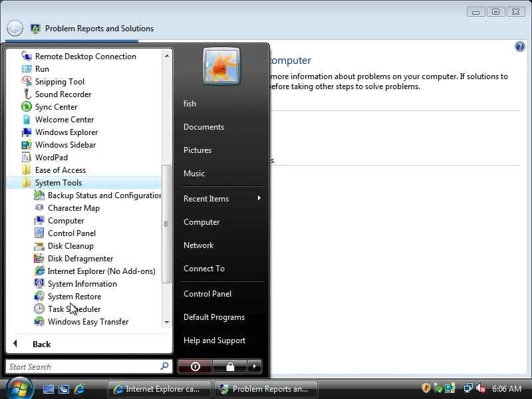Open the fish user folder
532x399 pixels.
click(x=190, y=104)
